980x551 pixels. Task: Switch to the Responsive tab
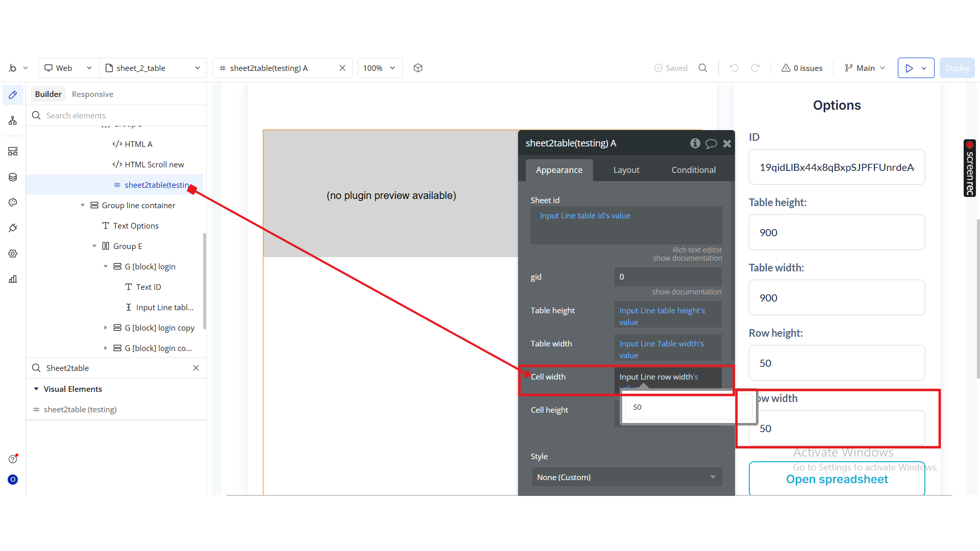(x=92, y=94)
